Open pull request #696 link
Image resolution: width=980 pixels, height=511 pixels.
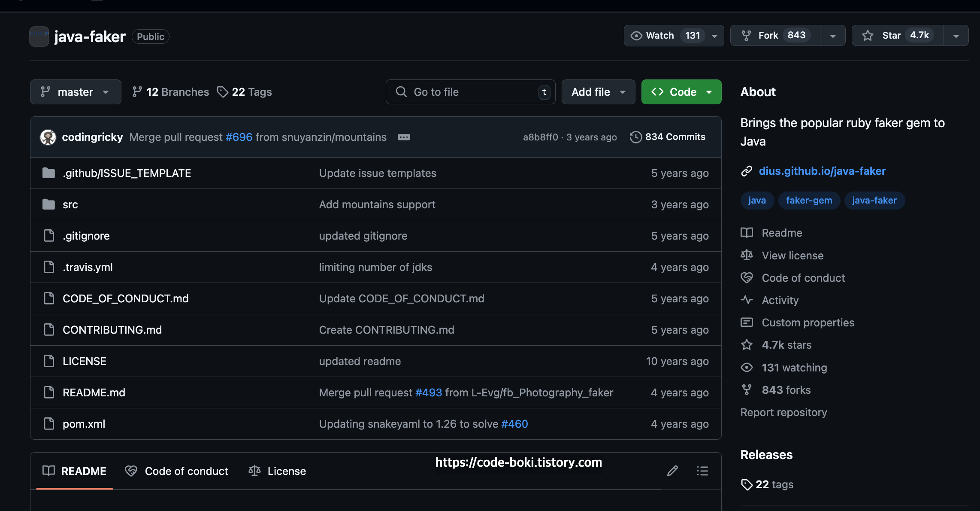[x=239, y=137]
